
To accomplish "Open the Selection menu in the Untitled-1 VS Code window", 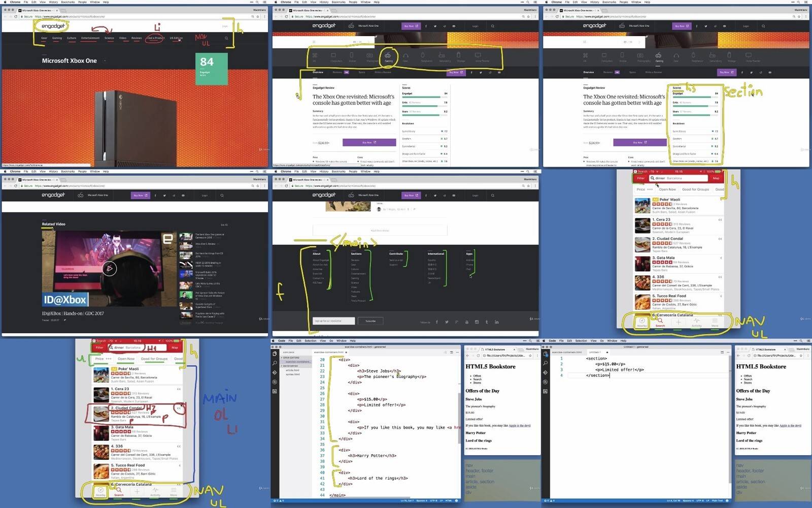I will 581,341.
